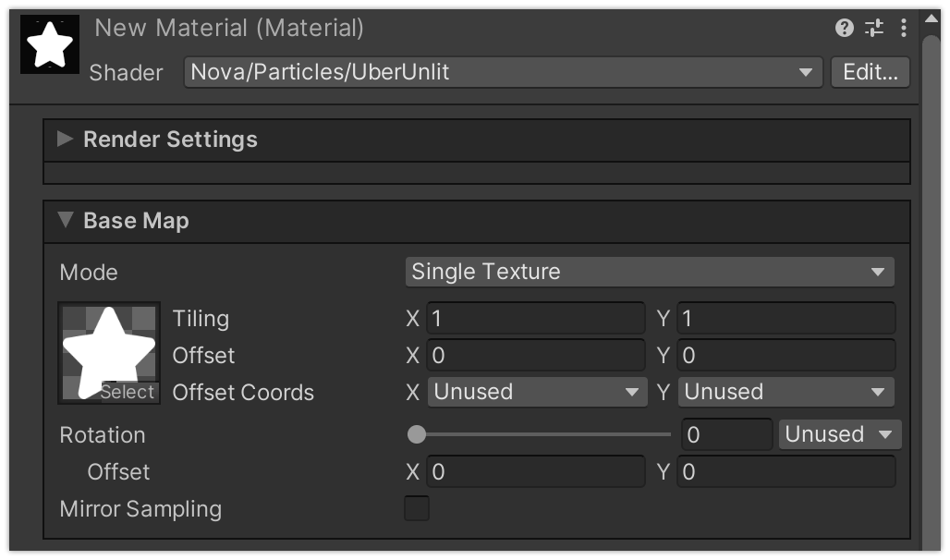Click the Rotation slider handle
This screenshot has width=950, height=560.
(417, 434)
